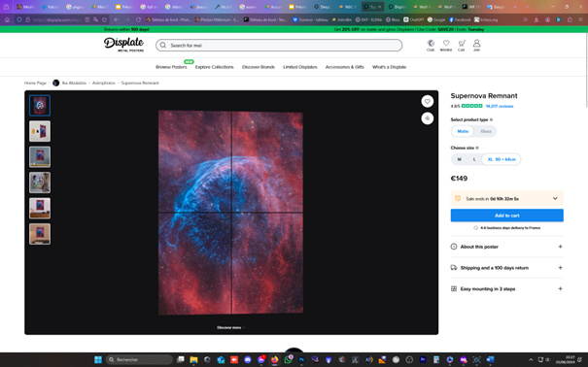Screen dimensions: 588x367
Task: Open the Limited Displates menu item
Action: pos(300,67)
